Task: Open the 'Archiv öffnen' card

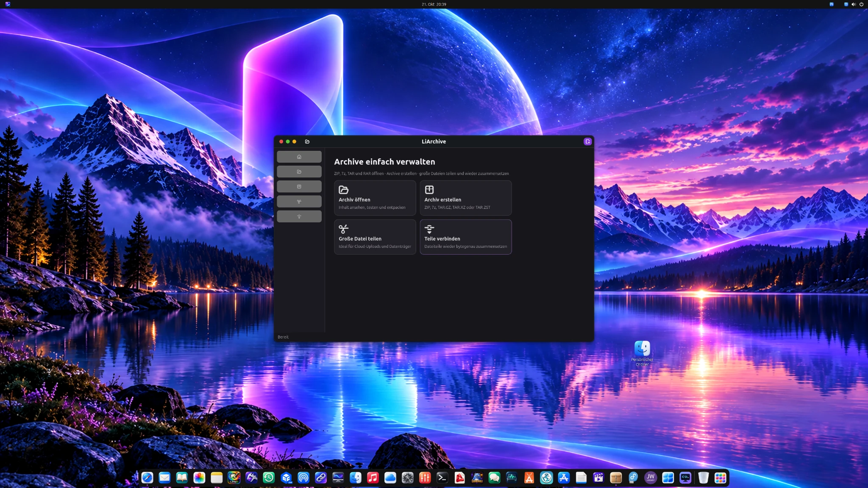Action: click(375, 198)
